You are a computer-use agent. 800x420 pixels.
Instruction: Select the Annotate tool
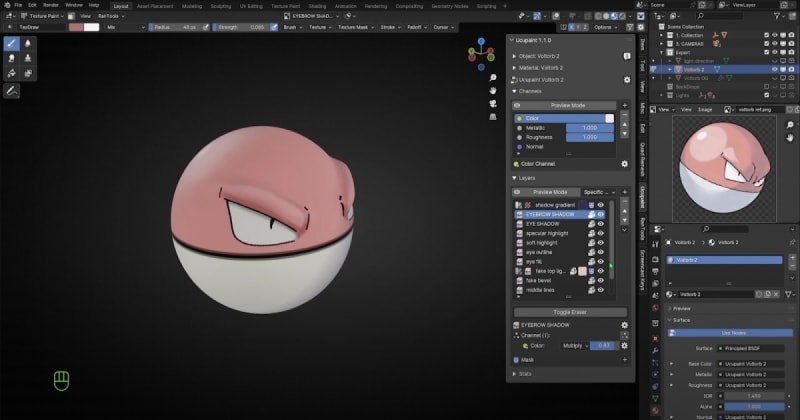pyautogui.click(x=11, y=90)
